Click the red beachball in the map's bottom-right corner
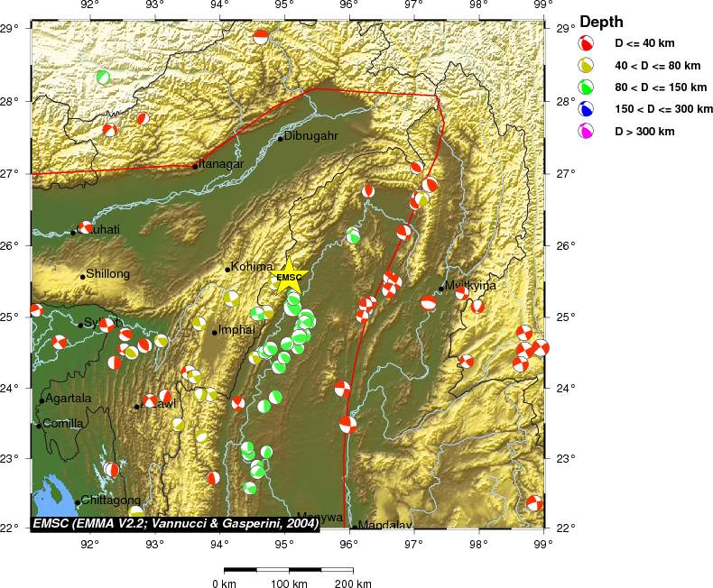 pos(534,502)
